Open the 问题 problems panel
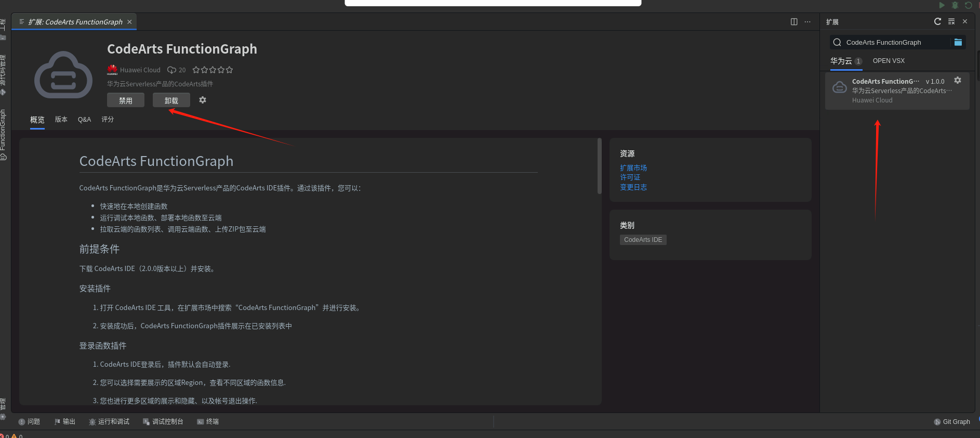 pos(30,422)
